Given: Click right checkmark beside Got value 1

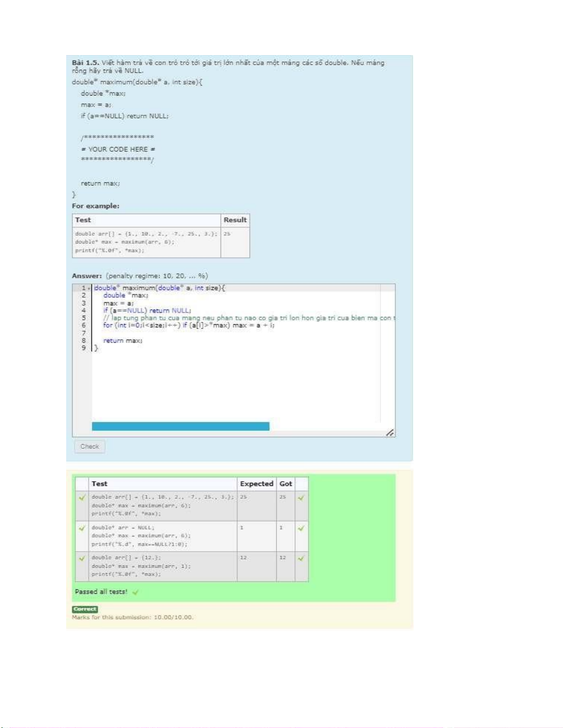Looking at the screenshot, I should tap(301, 528).
